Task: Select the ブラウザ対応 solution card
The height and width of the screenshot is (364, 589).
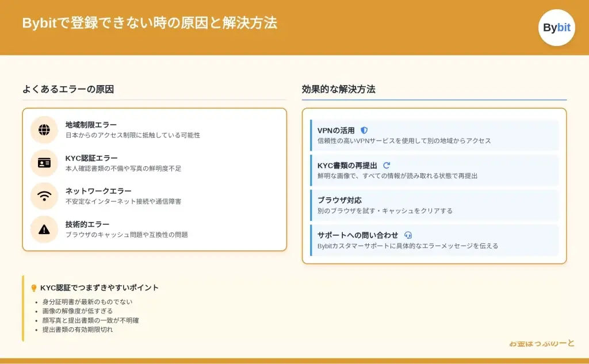Action: (434, 205)
